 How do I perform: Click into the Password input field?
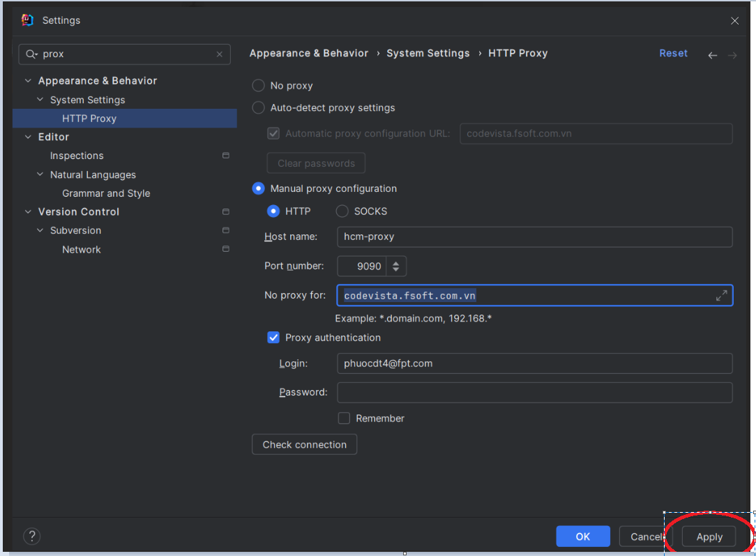click(x=535, y=393)
